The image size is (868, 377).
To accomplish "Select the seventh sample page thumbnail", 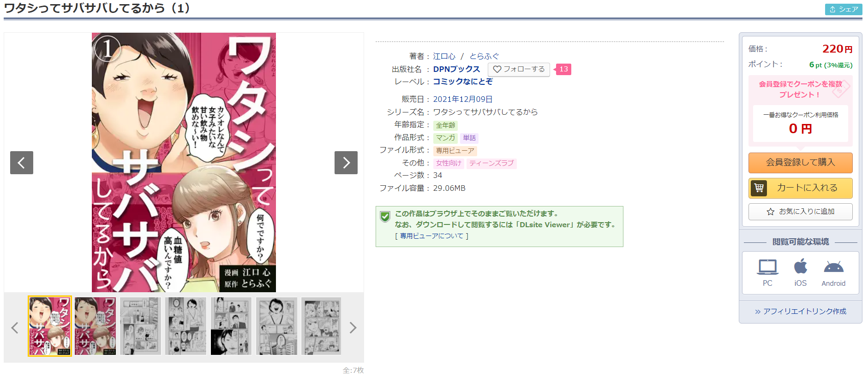I will pyautogui.click(x=322, y=326).
